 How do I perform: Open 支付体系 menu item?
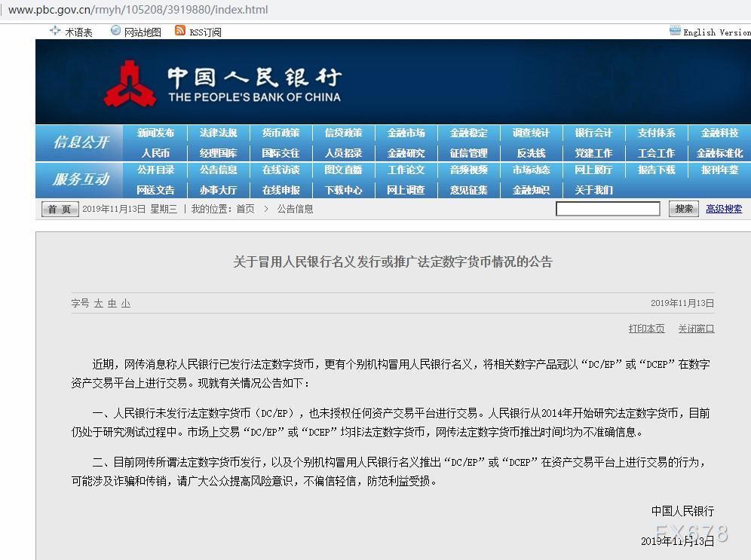[x=657, y=133]
